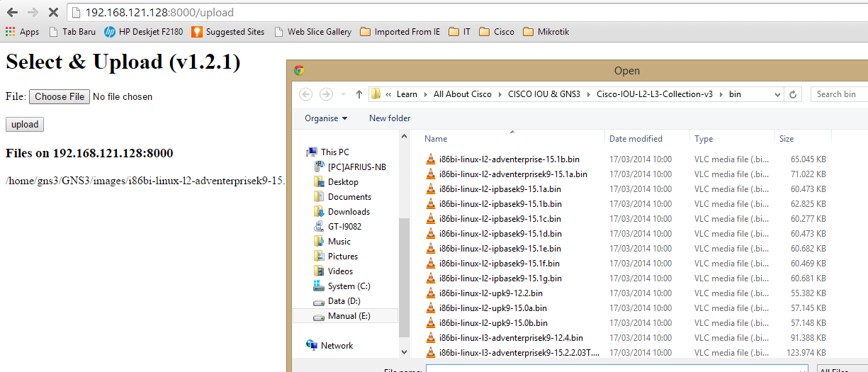Click VLC icon of i86bi-linux-l2-ipbasek9-15.1f.bin
Image resolution: width=868 pixels, height=372 pixels.
pos(431,264)
